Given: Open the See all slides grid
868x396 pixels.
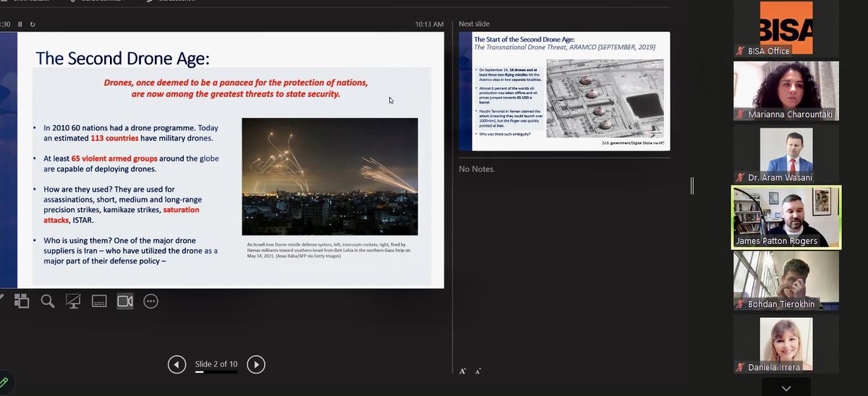Looking at the screenshot, I should click(x=21, y=301).
